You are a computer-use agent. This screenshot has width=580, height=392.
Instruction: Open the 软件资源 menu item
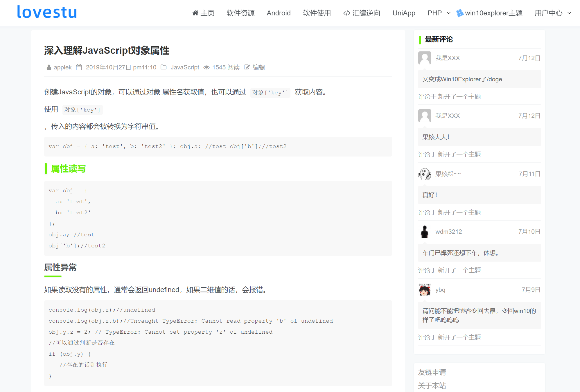click(240, 13)
